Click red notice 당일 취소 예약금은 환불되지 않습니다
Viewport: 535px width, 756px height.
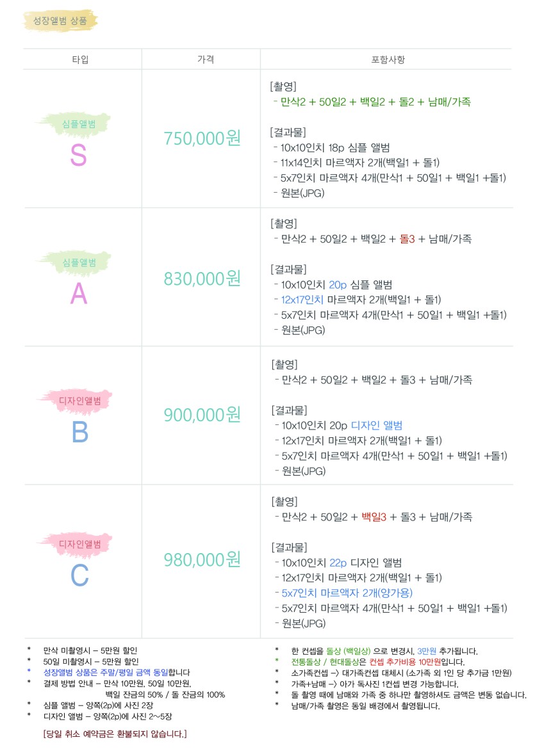click(x=115, y=734)
